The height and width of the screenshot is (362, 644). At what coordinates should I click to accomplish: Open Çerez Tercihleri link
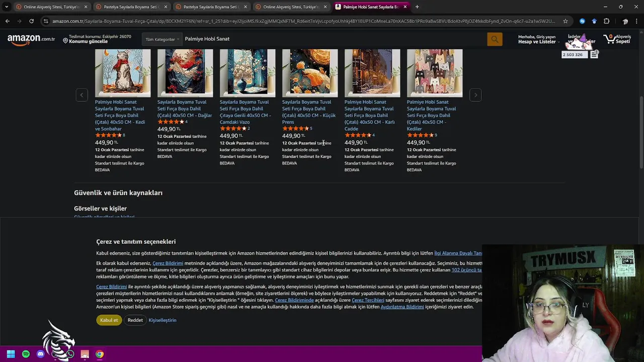tap(368, 300)
